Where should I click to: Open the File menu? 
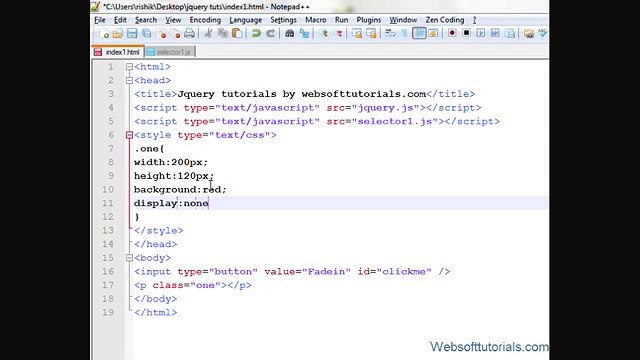pyautogui.click(x=100, y=20)
